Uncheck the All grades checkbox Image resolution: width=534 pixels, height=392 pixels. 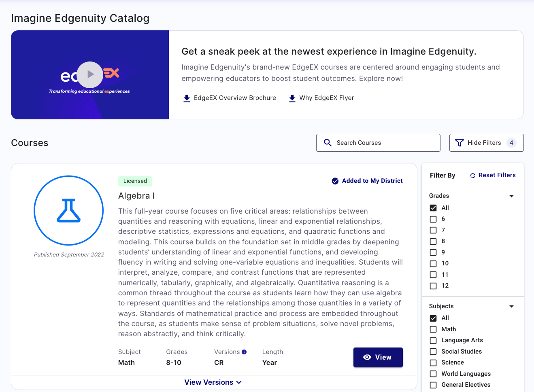pos(433,208)
